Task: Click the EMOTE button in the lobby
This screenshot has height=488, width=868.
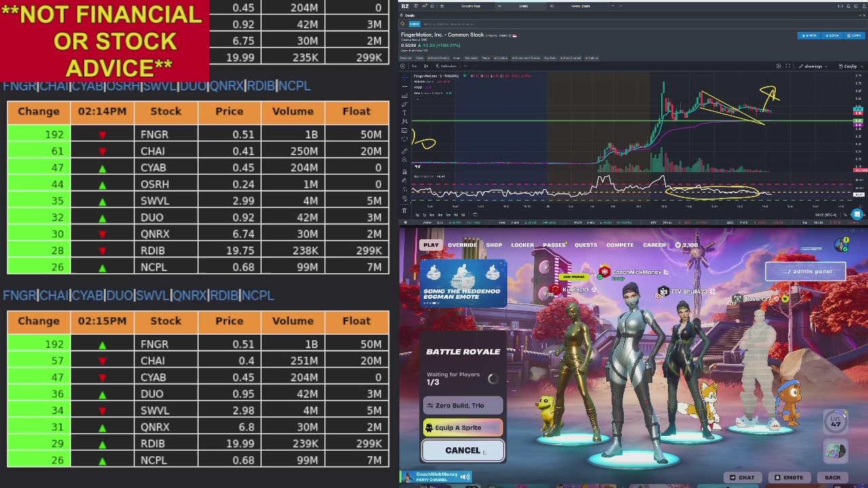Action: [x=789, y=478]
